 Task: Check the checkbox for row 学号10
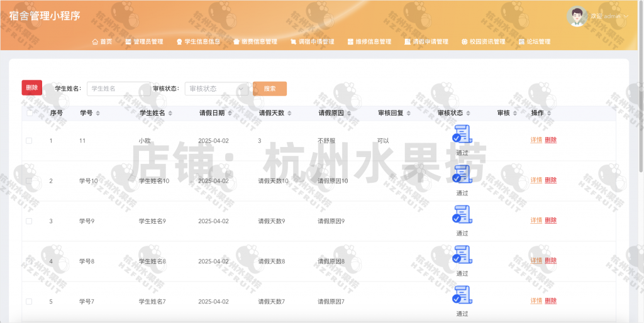click(x=29, y=181)
